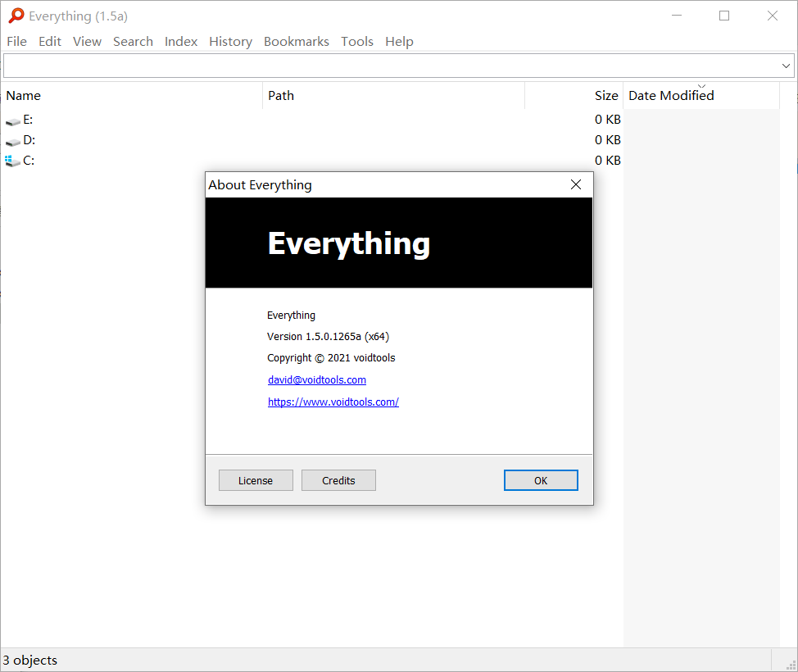The width and height of the screenshot is (798, 672).
Task: Visit the voidtools.com website link
Action: pyautogui.click(x=333, y=402)
